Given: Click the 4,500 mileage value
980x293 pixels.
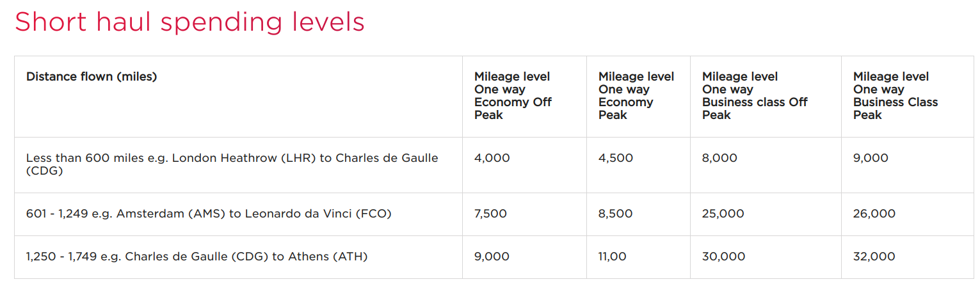Looking at the screenshot, I should coord(616,158).
